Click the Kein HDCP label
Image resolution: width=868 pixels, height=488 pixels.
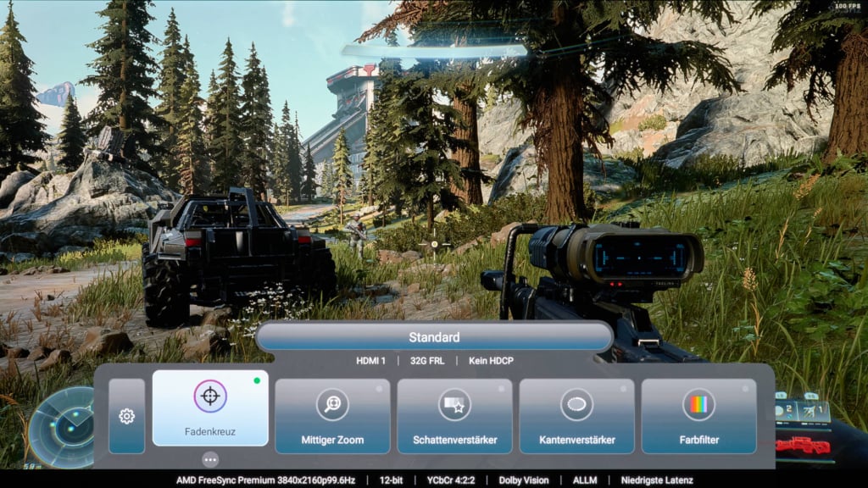coord(491,361)
